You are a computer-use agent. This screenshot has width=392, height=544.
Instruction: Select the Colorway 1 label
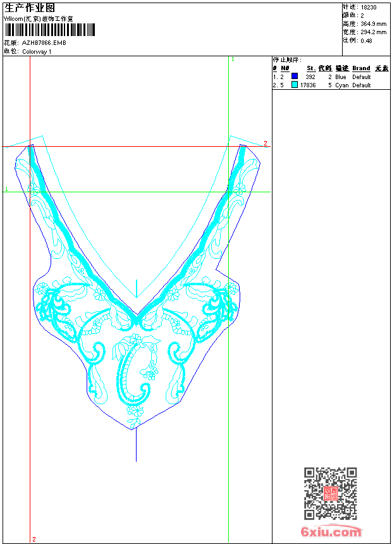[x=37, y=51]
